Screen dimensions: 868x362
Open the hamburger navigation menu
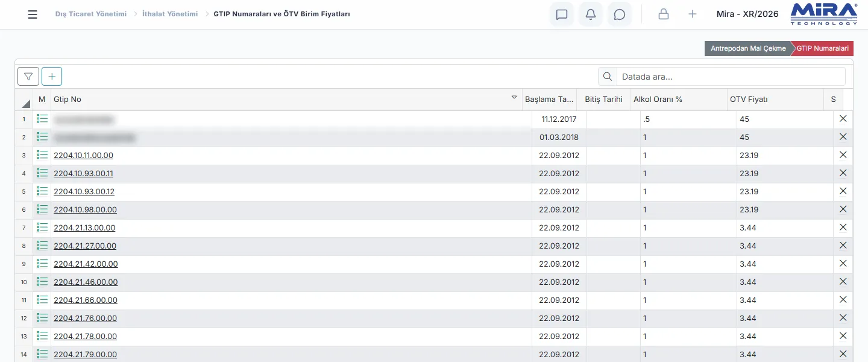pyautogui.click(x=33, y=14)
